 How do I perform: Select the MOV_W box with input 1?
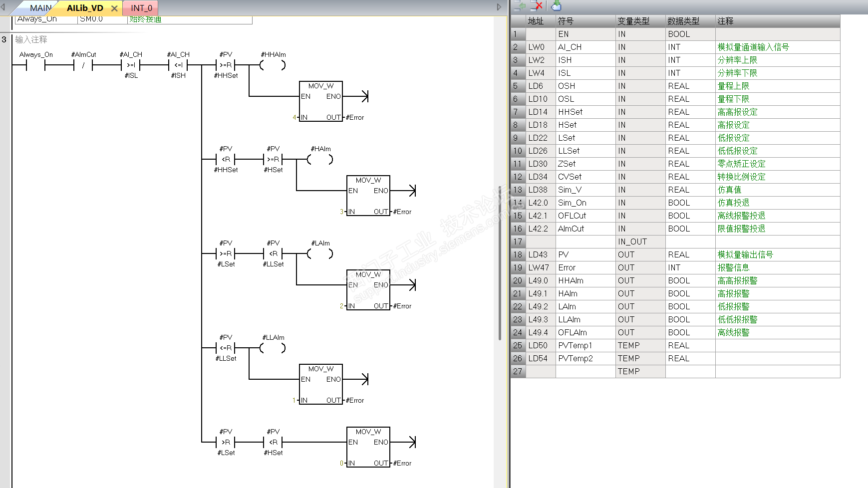click(321, 385)
